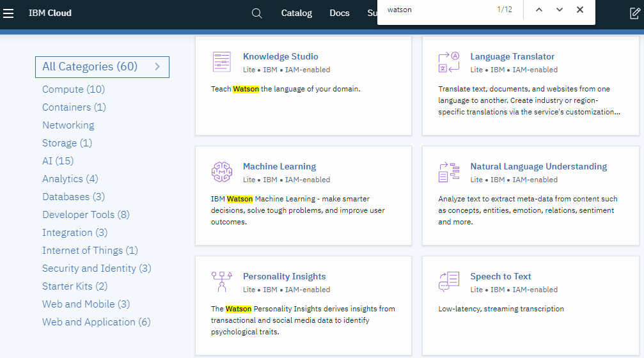Screen dimensions: 644x358
Task: Click Personality Insights description paragraph
Action: [303, 320]
